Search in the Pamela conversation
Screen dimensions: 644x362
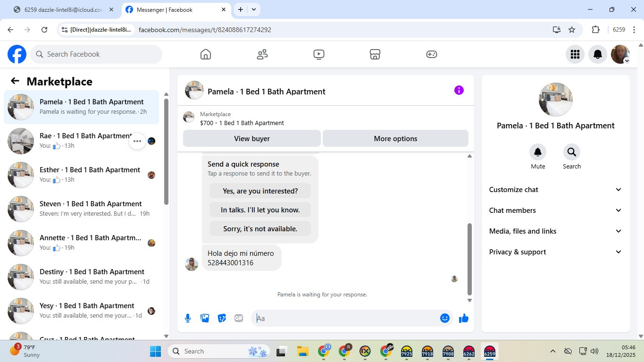click(x=572, y=152)
